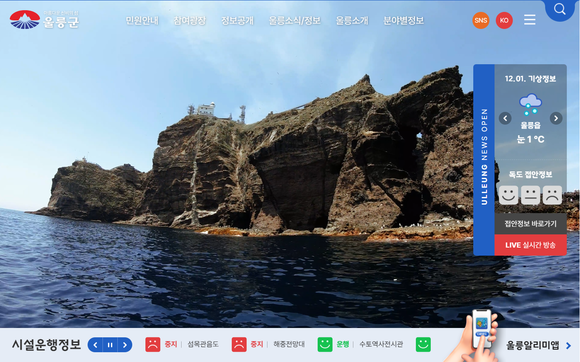Click the orange SNS circle icon
Screen dimensions: 580x362
click(480, 20)
